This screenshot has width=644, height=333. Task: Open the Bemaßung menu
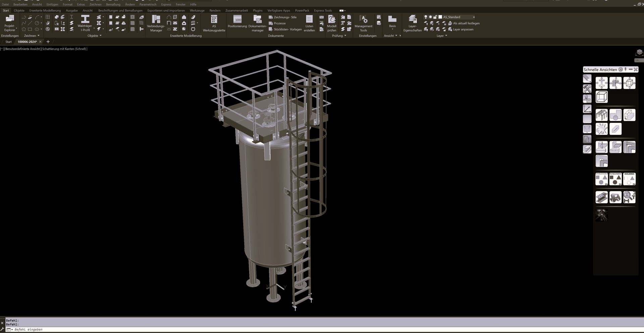(113, 4)
